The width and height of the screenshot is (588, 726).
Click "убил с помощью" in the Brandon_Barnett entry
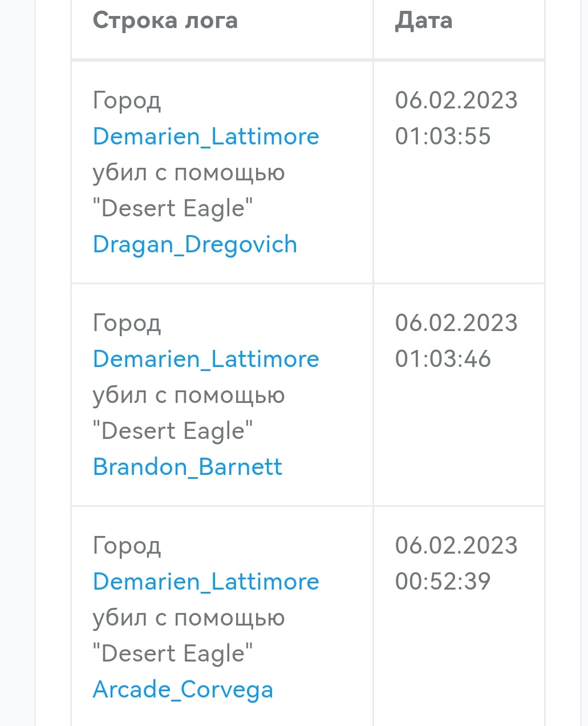pyautogui.click(x=189, y=395)
